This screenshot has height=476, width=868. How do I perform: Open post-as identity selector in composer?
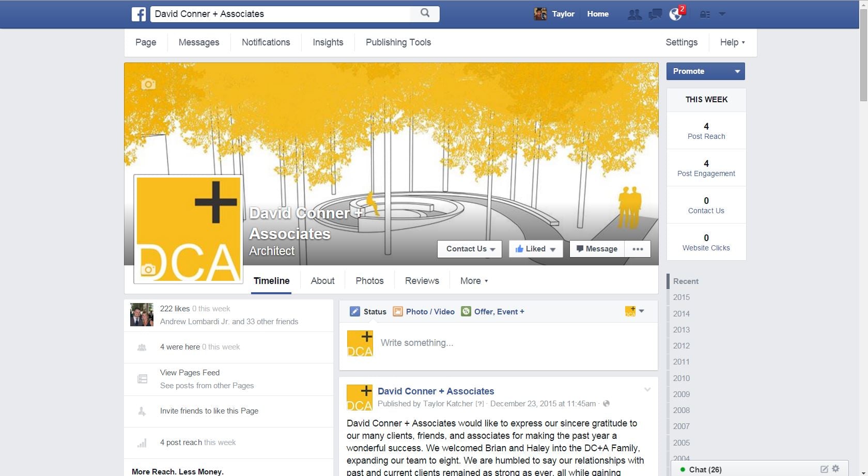[x=634, y=311]
